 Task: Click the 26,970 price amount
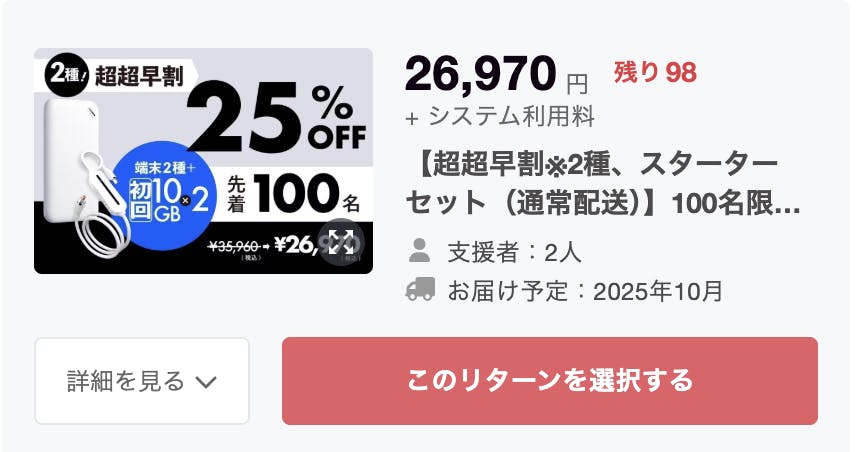[x=480, y=74]
